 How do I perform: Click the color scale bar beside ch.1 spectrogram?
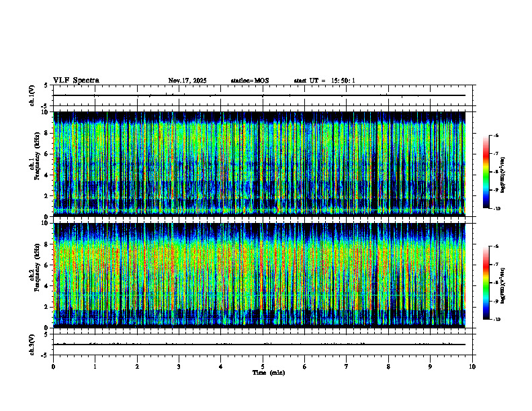coord(486,172)
